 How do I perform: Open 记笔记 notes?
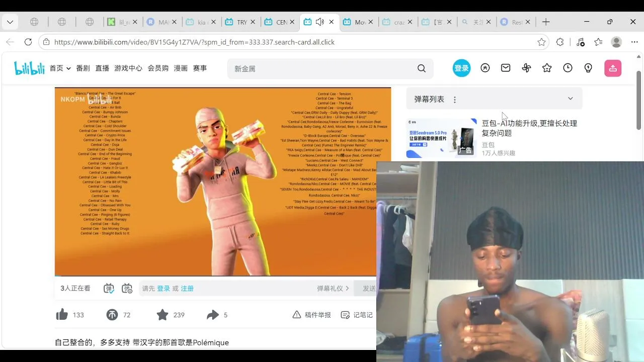(x=357, y=315)
